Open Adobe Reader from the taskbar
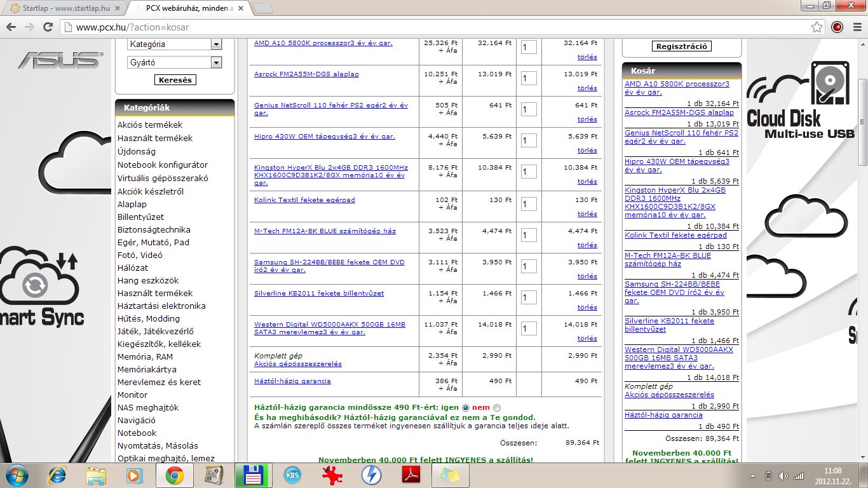 (x=410, y=475)
